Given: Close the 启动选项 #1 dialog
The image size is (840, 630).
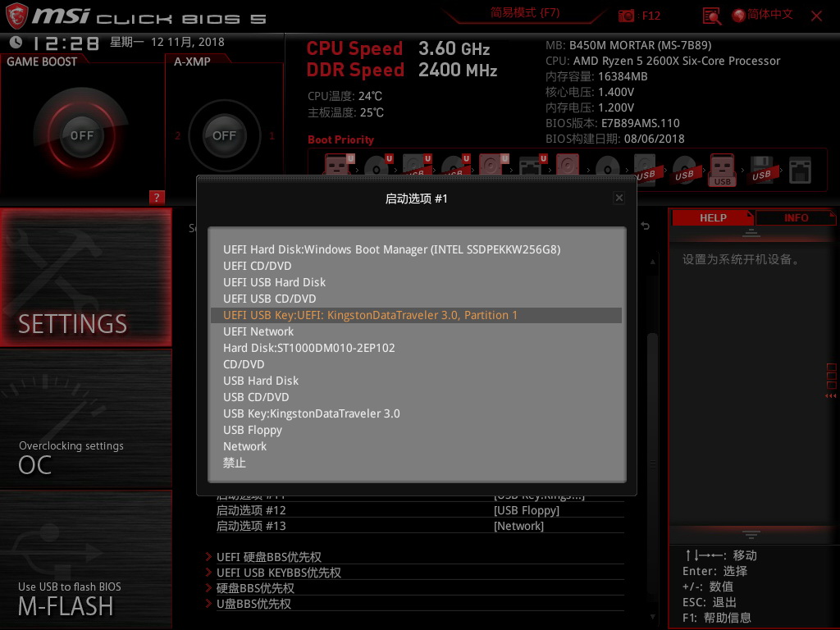Looking at the screenshot, I should point(619,198).
